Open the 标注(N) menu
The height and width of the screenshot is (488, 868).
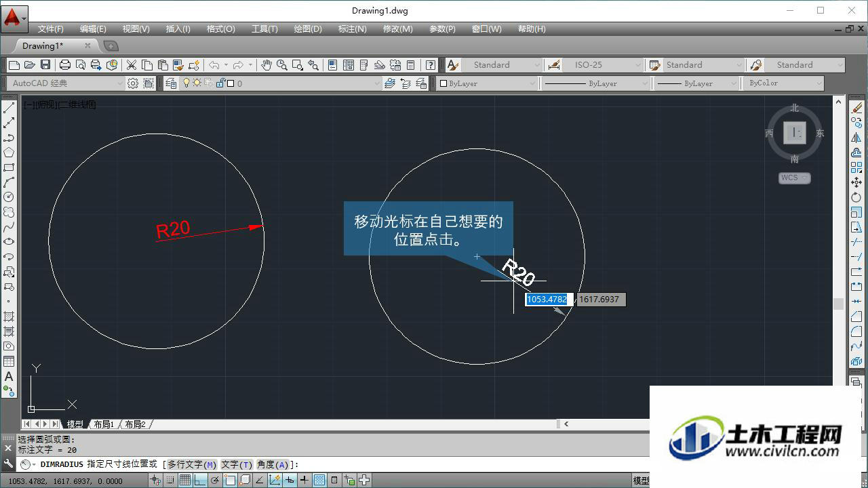pyautogui.click(x=352, y=29)
